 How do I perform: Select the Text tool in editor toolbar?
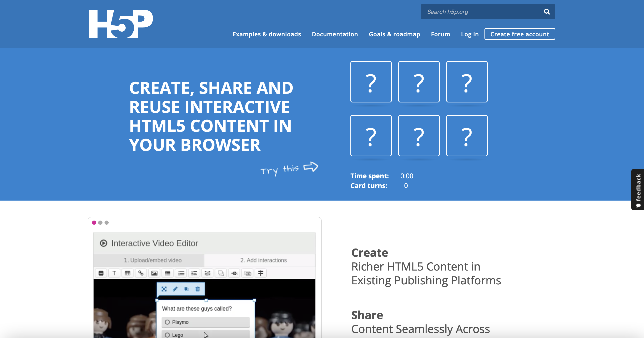coord(114,273)
